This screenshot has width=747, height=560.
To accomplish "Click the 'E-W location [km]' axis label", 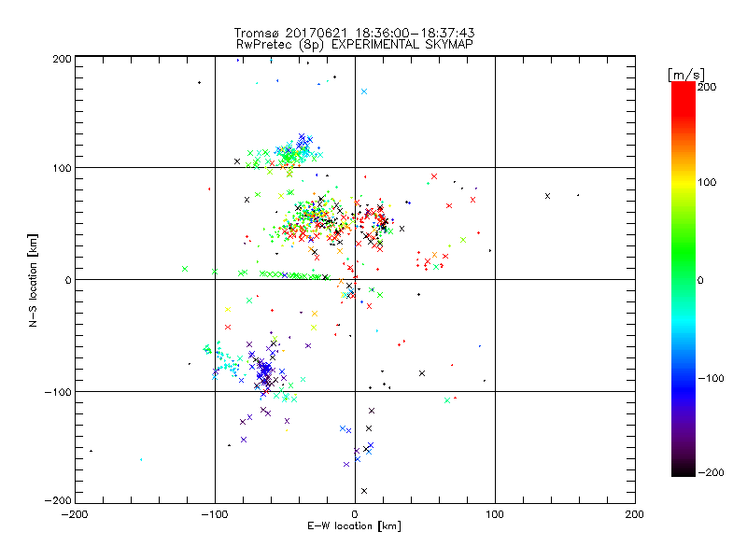I will [354, 526].
